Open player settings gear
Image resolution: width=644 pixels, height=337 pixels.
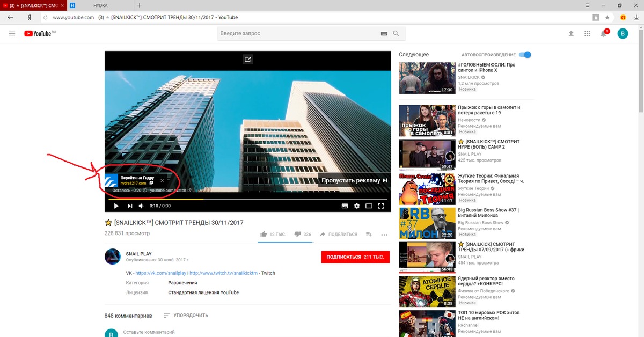(x=356, y=206)
